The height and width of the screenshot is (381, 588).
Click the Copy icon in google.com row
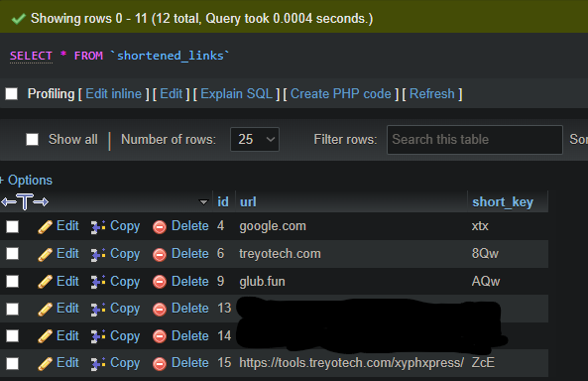click(x=98, y=227)
